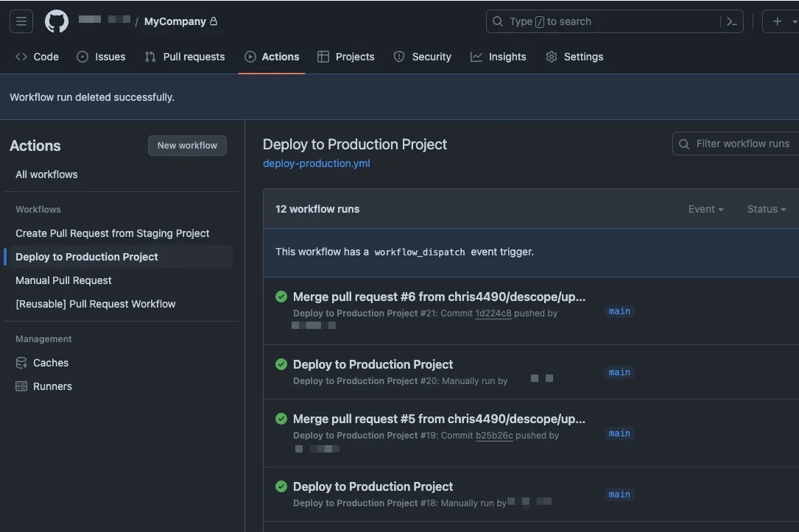Click the Runners server icon
Screen dimensions: 799x532
[x=21, y=386]
